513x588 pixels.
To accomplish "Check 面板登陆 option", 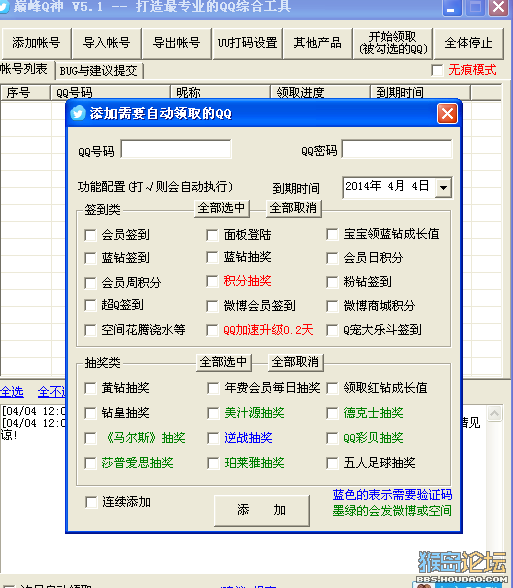I will coord(212,235).
